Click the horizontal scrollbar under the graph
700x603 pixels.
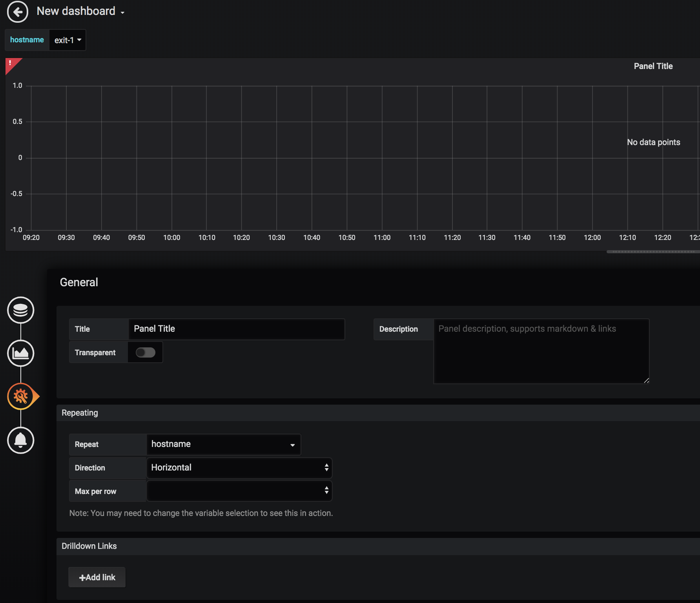[653, 252]
